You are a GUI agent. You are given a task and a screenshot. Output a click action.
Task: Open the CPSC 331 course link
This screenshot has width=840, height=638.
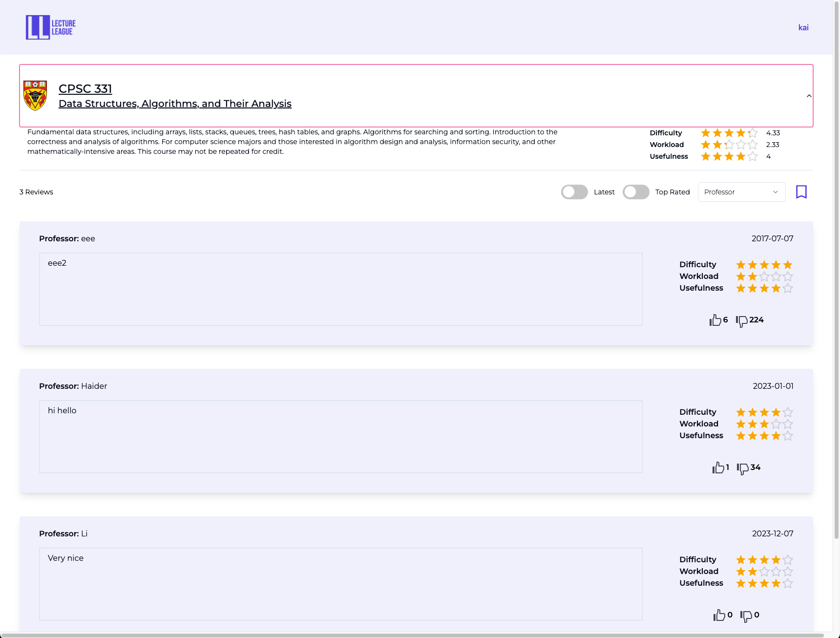[x=85, y=89]
